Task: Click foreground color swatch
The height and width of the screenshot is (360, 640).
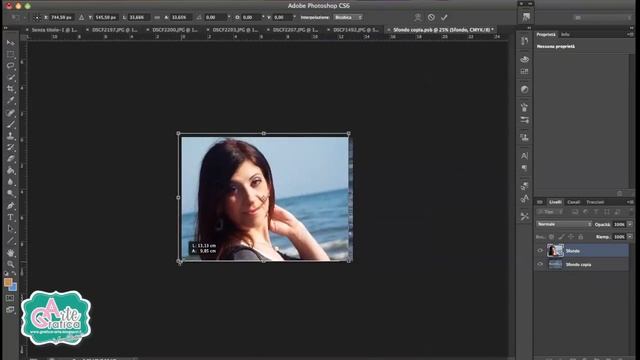Action: point(8,282)
